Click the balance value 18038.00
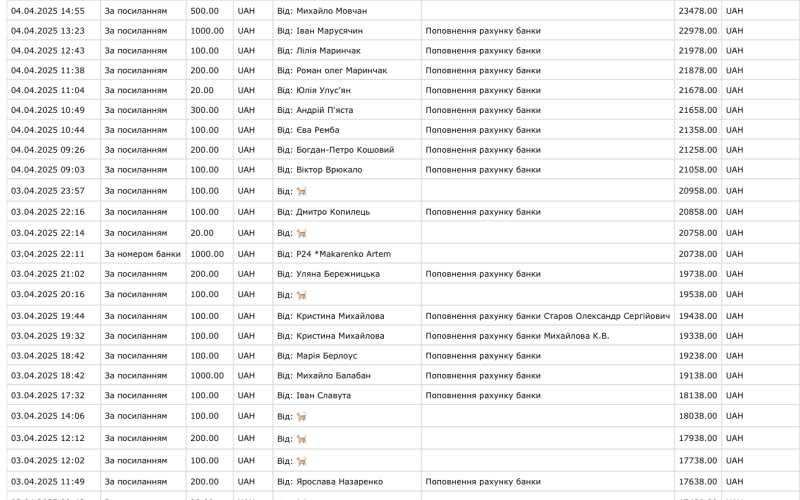This screenshot has width=800, height=500. pyautogui.click(x=697, y=416)
